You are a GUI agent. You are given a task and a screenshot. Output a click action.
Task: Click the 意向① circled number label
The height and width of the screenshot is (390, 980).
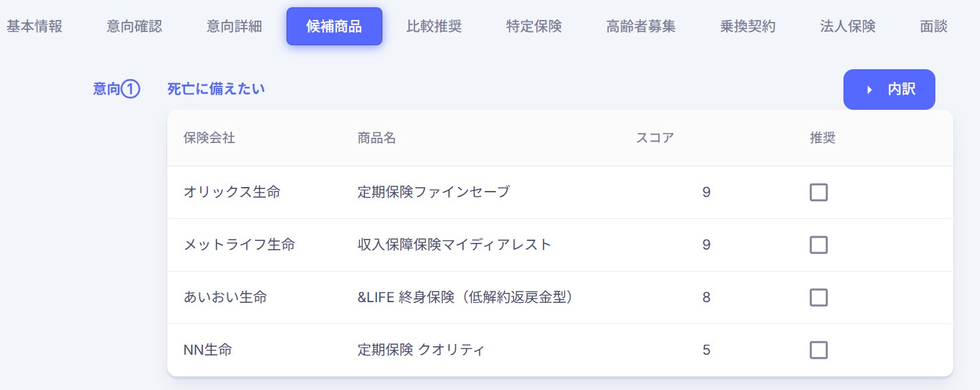pyautogui.click(x=115, y=89)
